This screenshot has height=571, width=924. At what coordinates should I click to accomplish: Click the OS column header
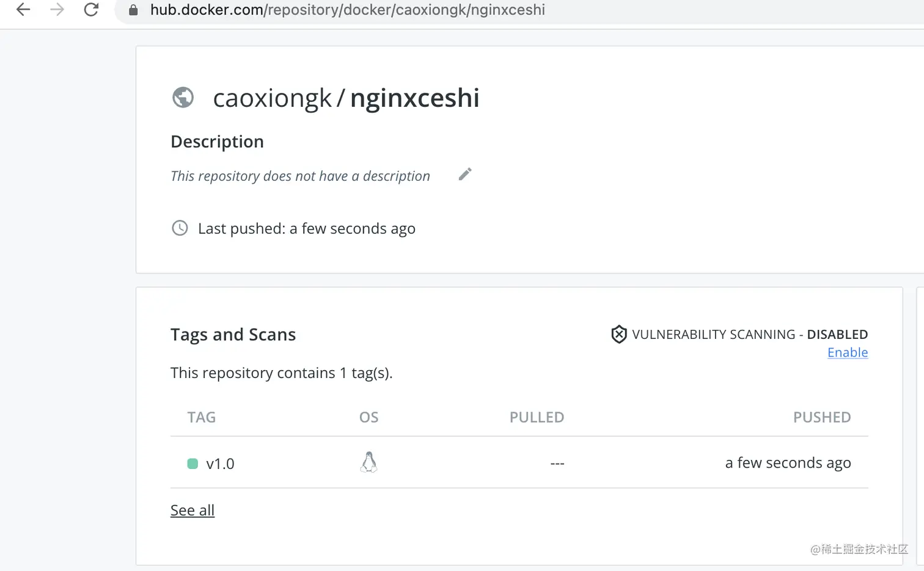click(x=369, y=417)
